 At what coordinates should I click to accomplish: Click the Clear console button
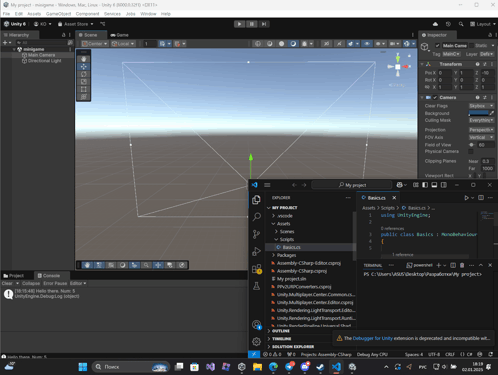pyautogui.click(x=7, y=283)
